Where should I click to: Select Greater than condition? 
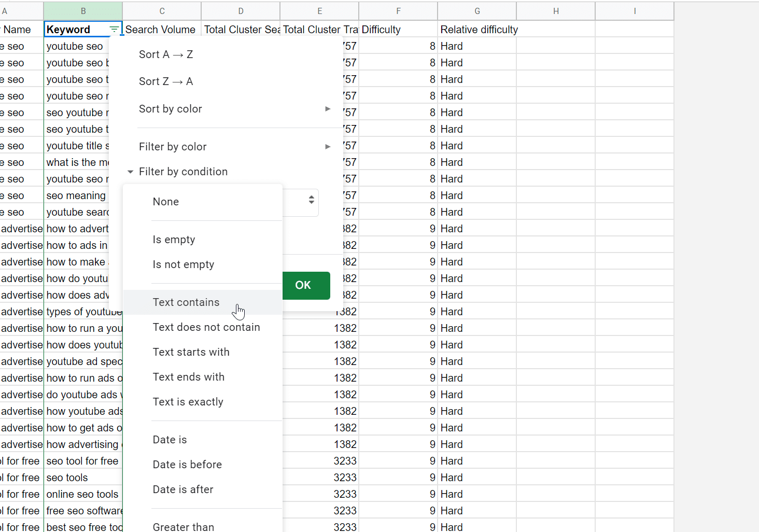203,525
